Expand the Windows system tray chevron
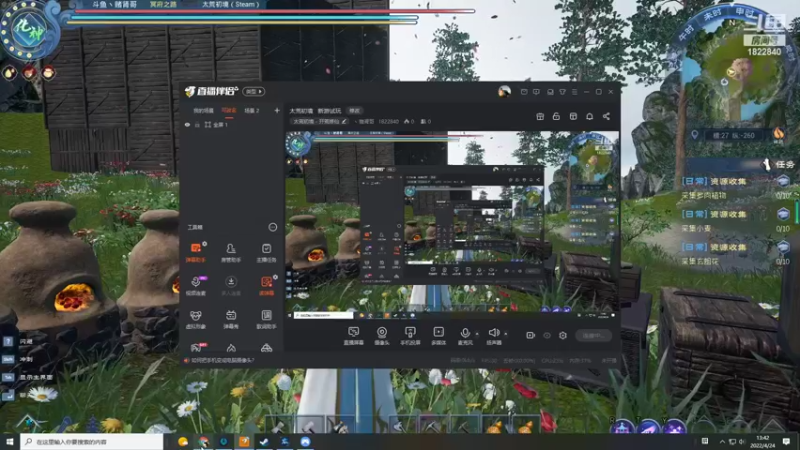The width and height of the screenshot is (800, 450). 722,441
